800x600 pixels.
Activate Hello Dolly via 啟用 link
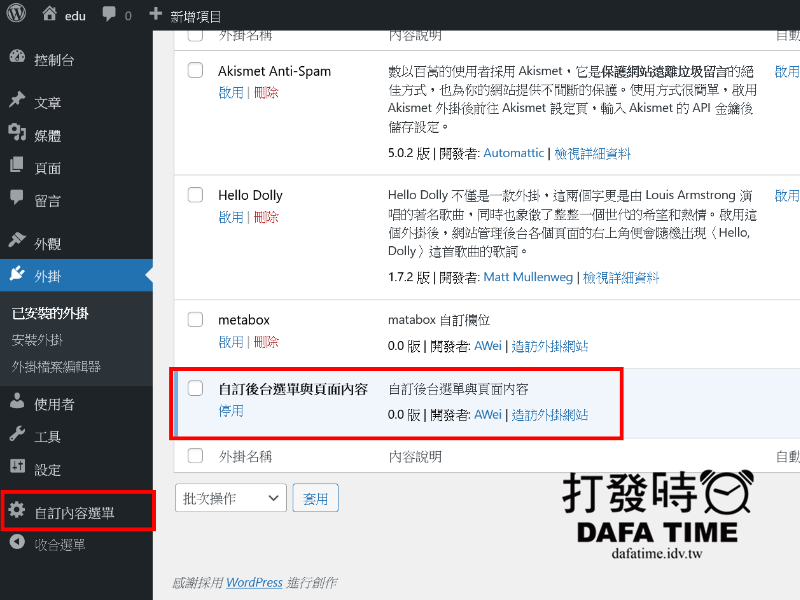pyautogui.click(x=231, y=217)
